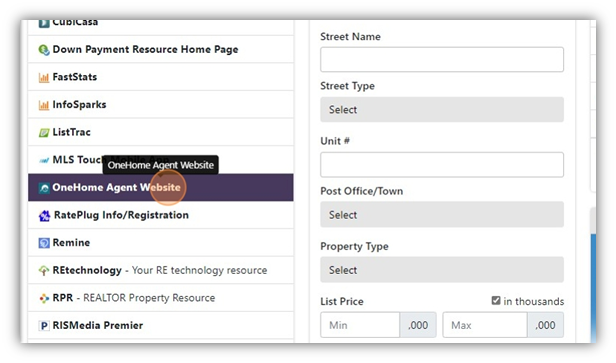
Task: Click the RatePlug house icon
Action: tap(44, 216)
